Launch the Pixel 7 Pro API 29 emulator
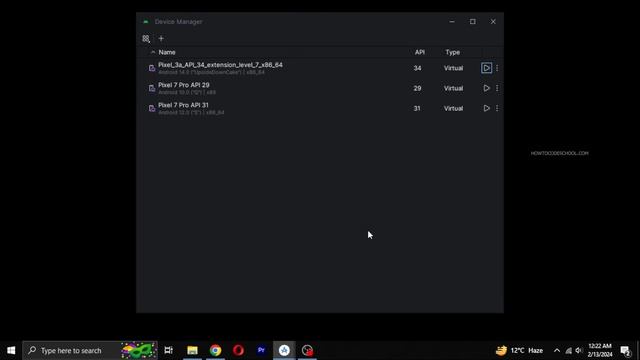 [486, 88]
